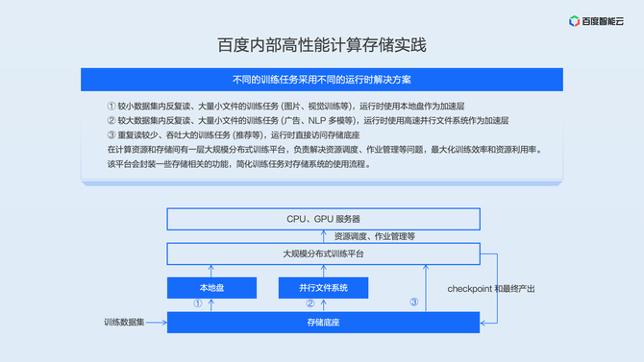Click the 百度智能云 logo icon

[574, 21]
